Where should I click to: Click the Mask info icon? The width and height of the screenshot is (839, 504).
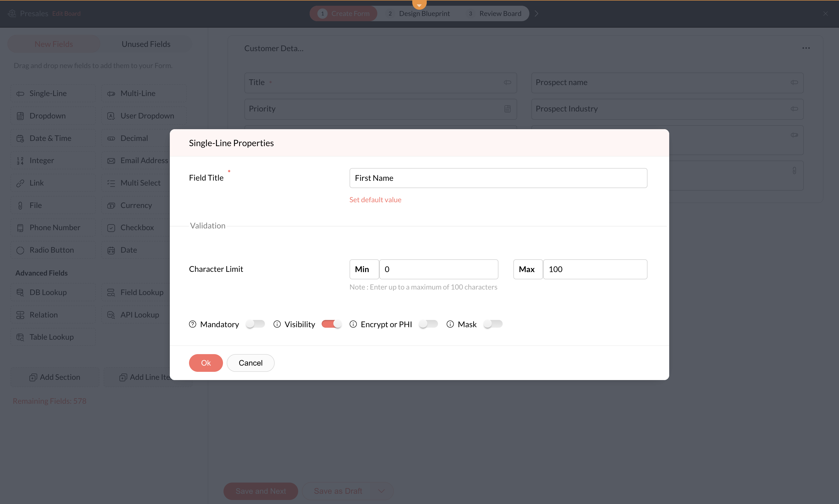coord(450,324)
